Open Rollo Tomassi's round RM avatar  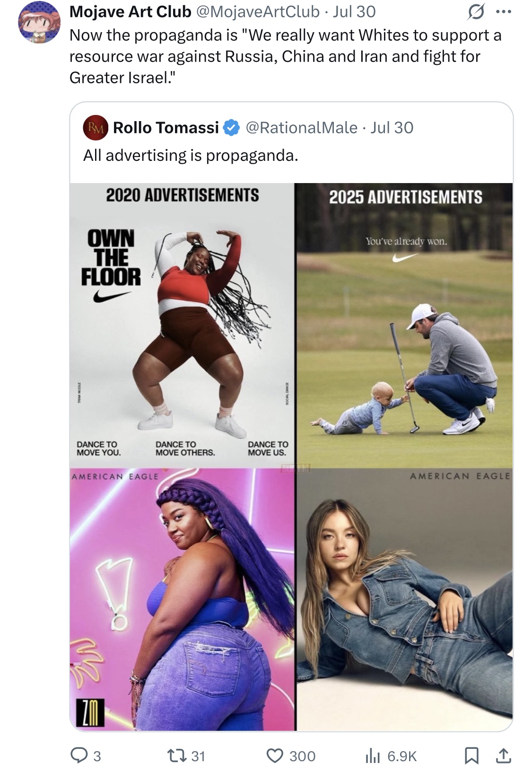click(x=96, y=128)
